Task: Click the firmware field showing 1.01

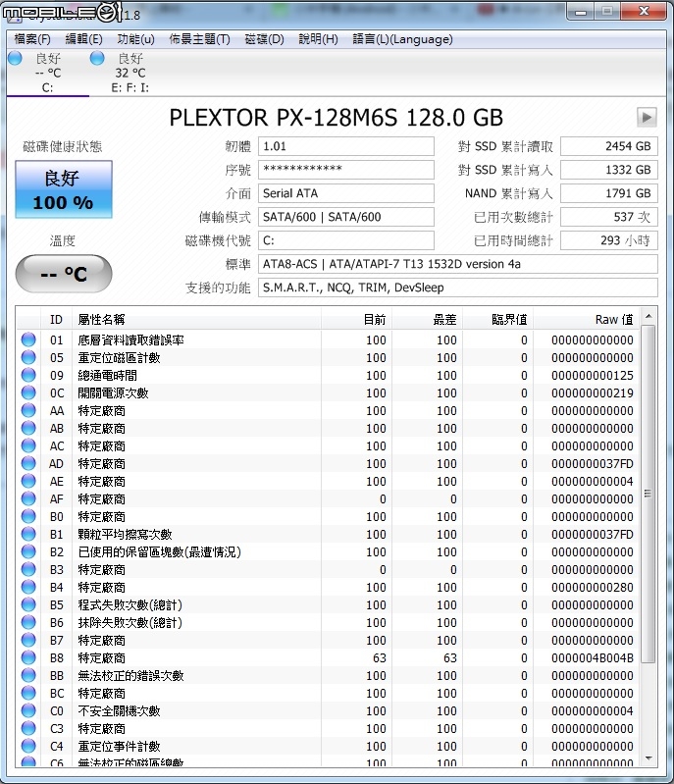Action: [x=346, y=146]
